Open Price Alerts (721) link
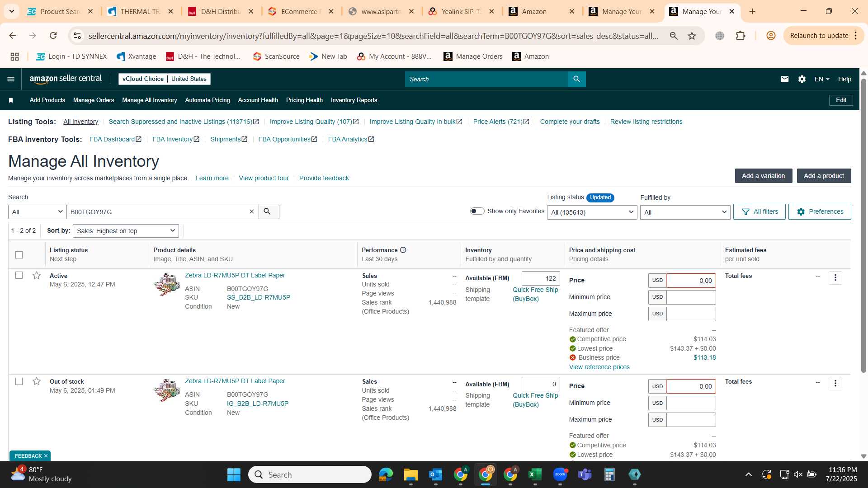The width and height of the screenshot is (868, 488). 501,122
